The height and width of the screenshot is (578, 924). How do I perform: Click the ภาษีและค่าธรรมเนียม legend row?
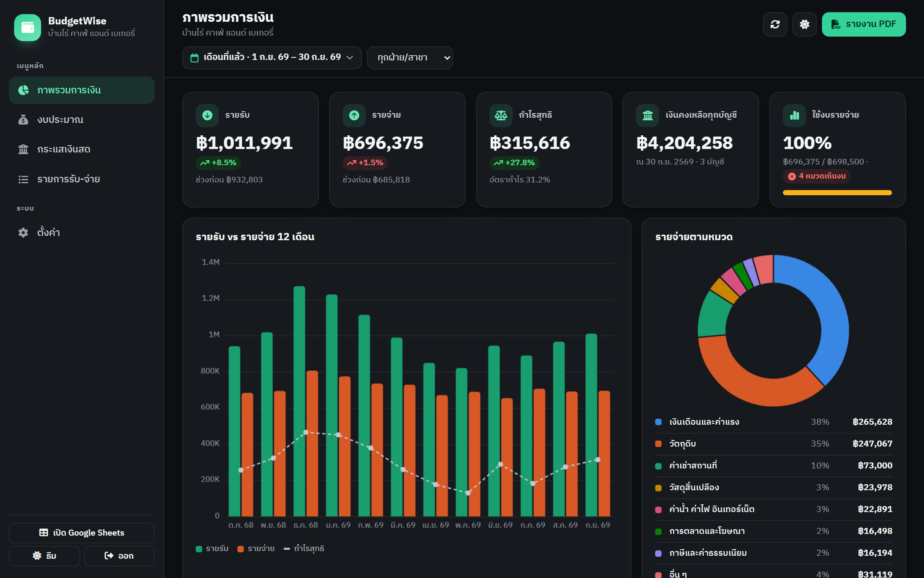click(x=773, y=553)
